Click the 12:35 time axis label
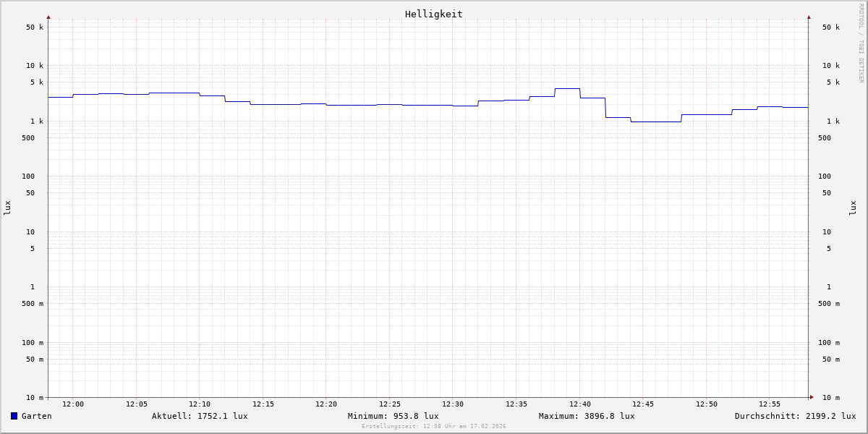Viewport: 868px width, 434px height. tap(516, 404)
